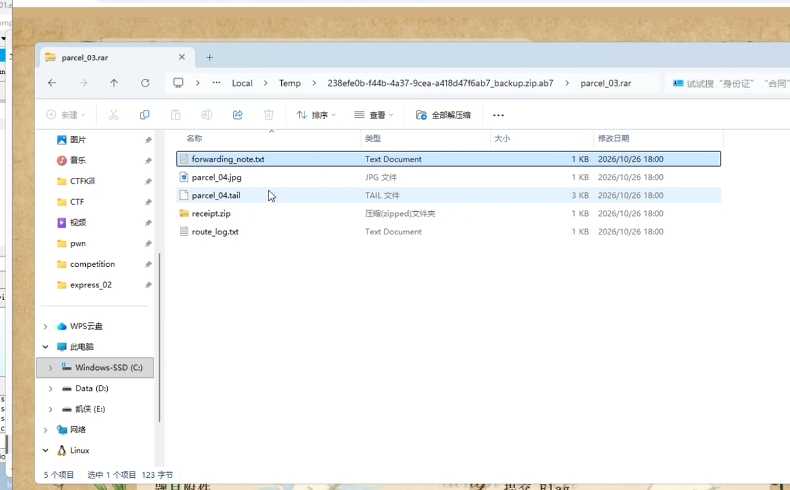Open CTFKill folder in sidebar
Screen dimensions: 790x490
82,181
